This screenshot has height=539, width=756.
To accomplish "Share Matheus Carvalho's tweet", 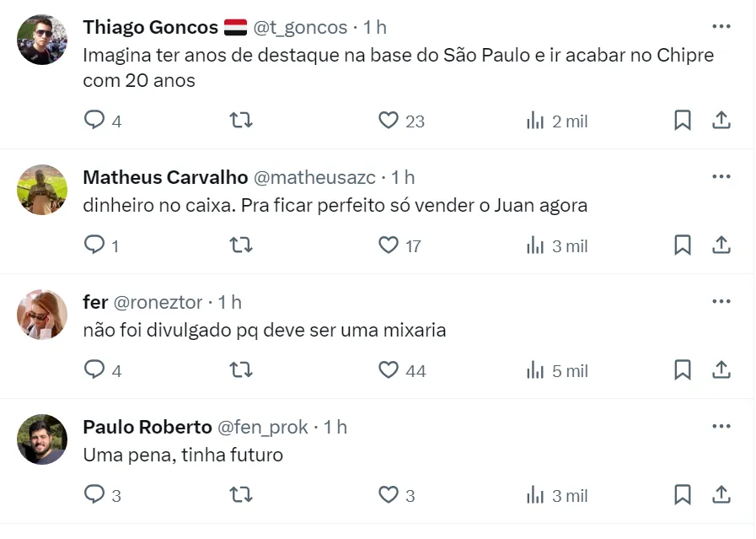I will click(x=721, y=245).
